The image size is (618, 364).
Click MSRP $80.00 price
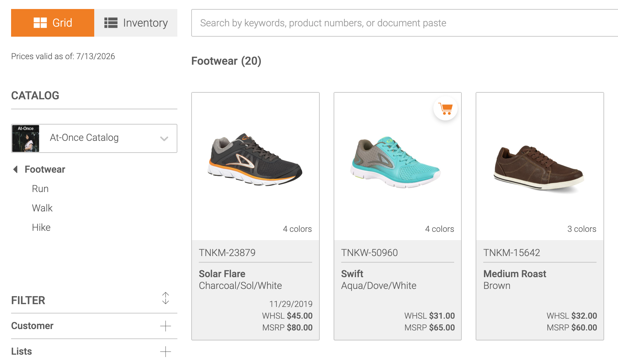click(x=287, y=328)
